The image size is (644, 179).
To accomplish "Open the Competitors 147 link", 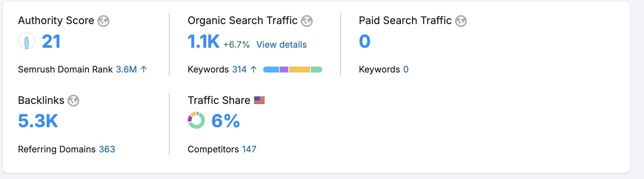I will 249,149.
